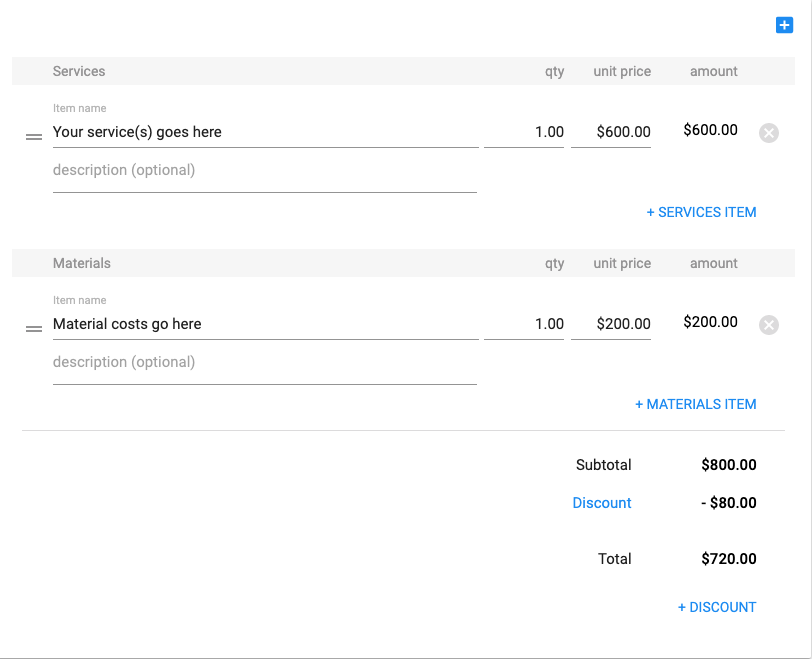Open the Discount link in totals
Screen dimensions: 812x659
tap(602, 503)
